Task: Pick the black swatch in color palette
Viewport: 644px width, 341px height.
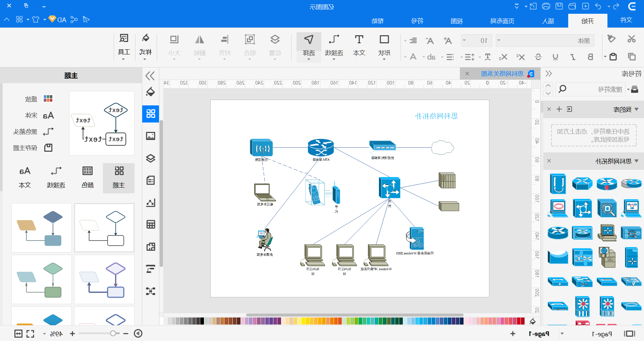Action: (x=202, y=321)
